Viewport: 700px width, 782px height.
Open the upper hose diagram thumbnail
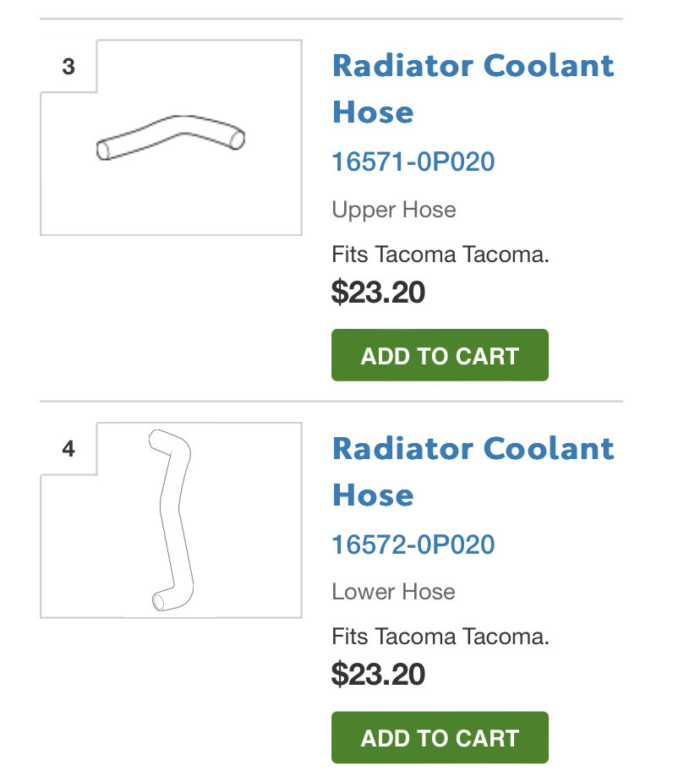171,137
